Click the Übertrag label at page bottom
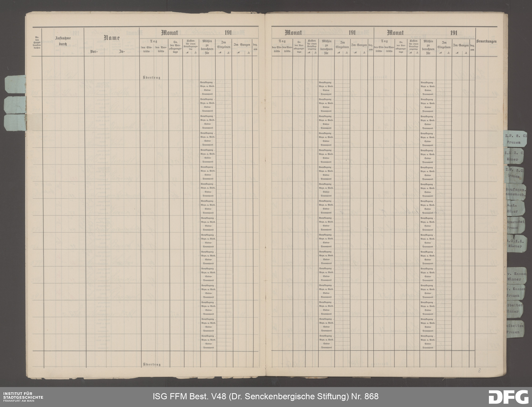532x407 pixels. tap(151, 365)
